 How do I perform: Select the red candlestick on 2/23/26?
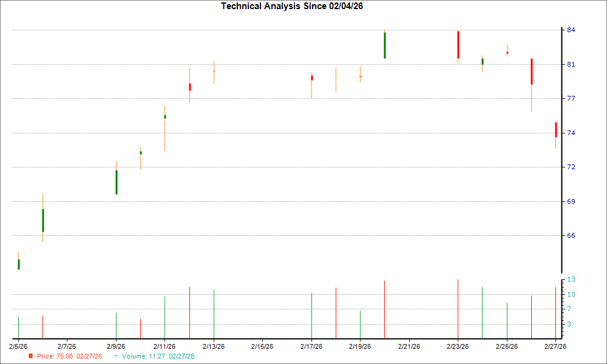point(458,45)
